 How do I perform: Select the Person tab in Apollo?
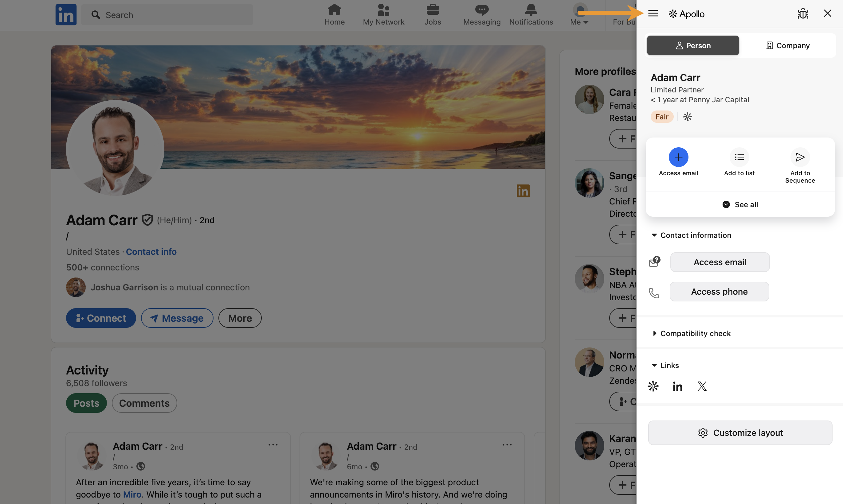point(693,45)
